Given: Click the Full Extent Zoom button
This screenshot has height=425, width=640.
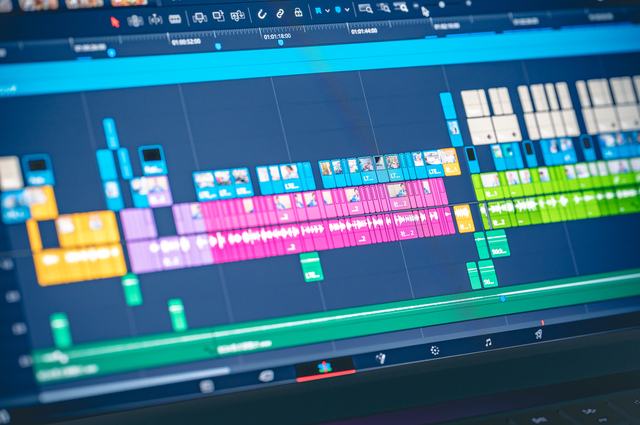Looking at the screenshot, I should point(365,9).
